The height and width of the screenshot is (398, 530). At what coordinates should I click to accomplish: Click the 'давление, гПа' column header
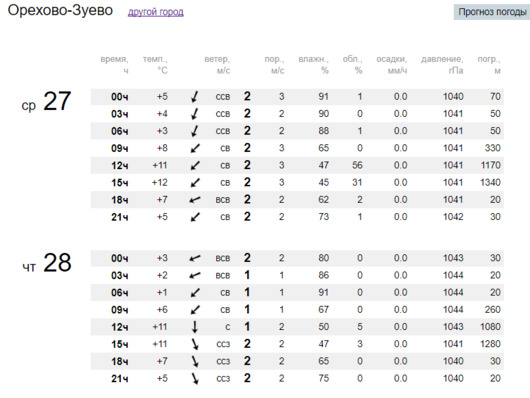point(442,65)
